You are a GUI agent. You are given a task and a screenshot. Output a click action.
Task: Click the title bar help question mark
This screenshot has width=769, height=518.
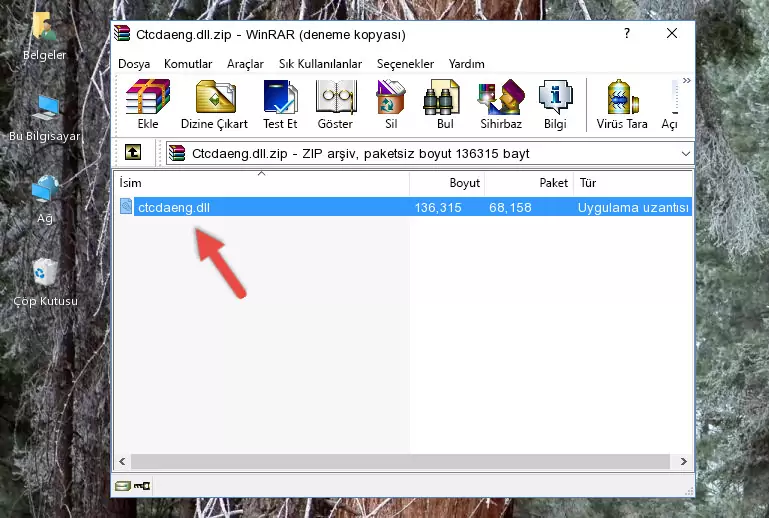[x=627, y=33]
